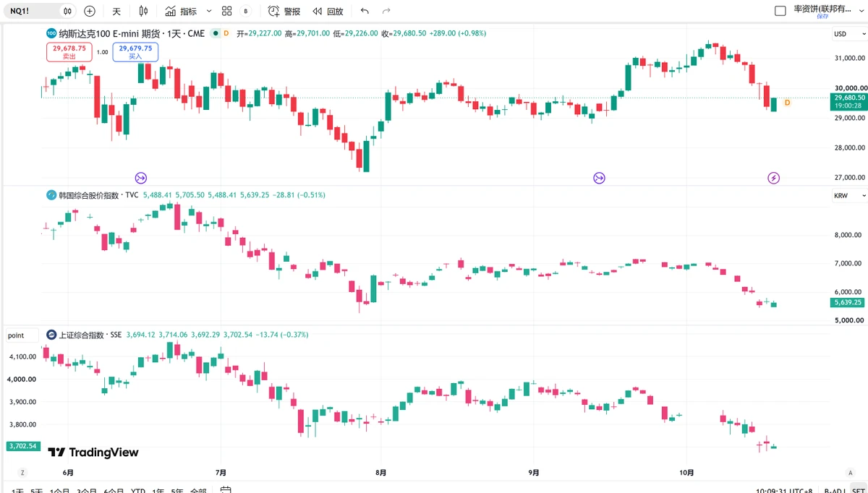Image resolution: width=868 pixels, height=493 pixels.
Task: Click the circled B toolbar button
Action: point(246,11)
